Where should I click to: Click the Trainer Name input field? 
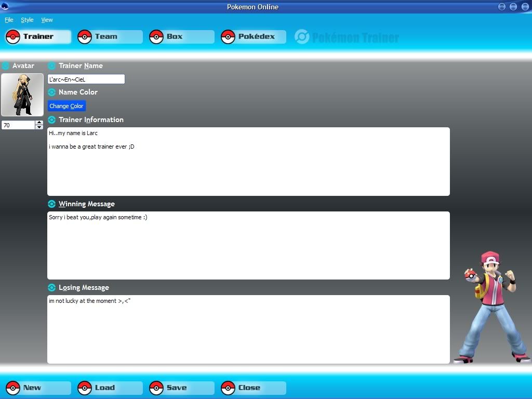(86, 79)
